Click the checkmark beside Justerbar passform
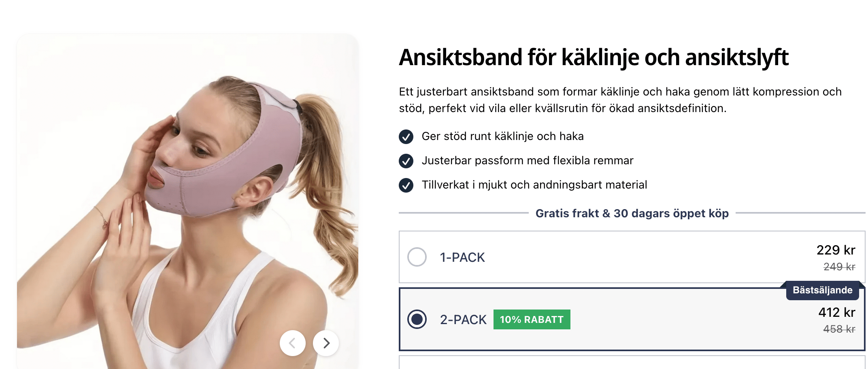Viewport: 868px width, 369px height. point(406,161)
